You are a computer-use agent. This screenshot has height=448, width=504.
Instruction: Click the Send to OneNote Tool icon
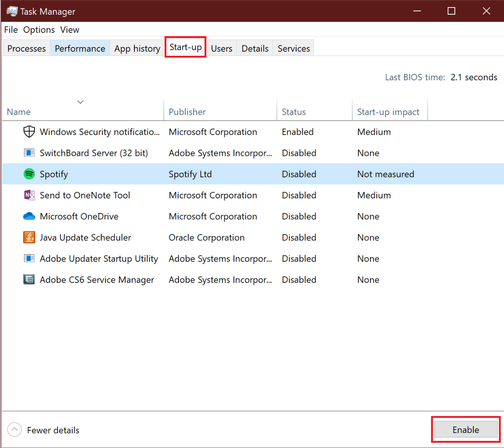29,195
